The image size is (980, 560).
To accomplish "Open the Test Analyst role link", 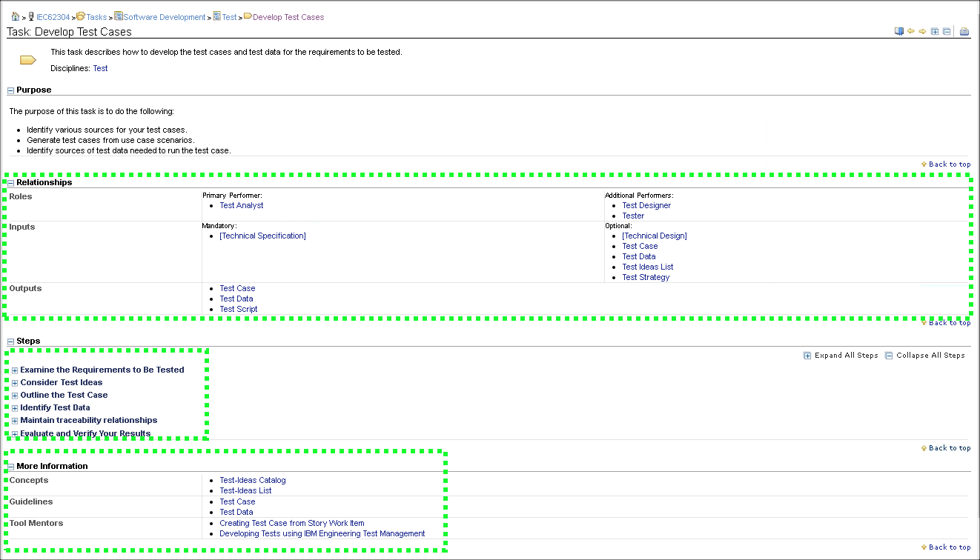I will (241, 206).
